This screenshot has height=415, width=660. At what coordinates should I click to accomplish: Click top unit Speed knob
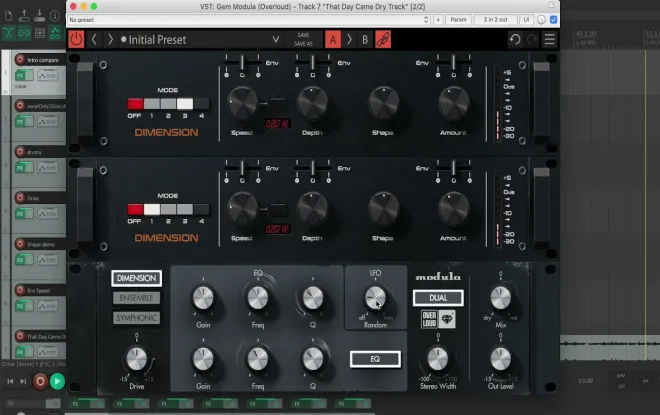pyautogui.click(x=242, y=102)
